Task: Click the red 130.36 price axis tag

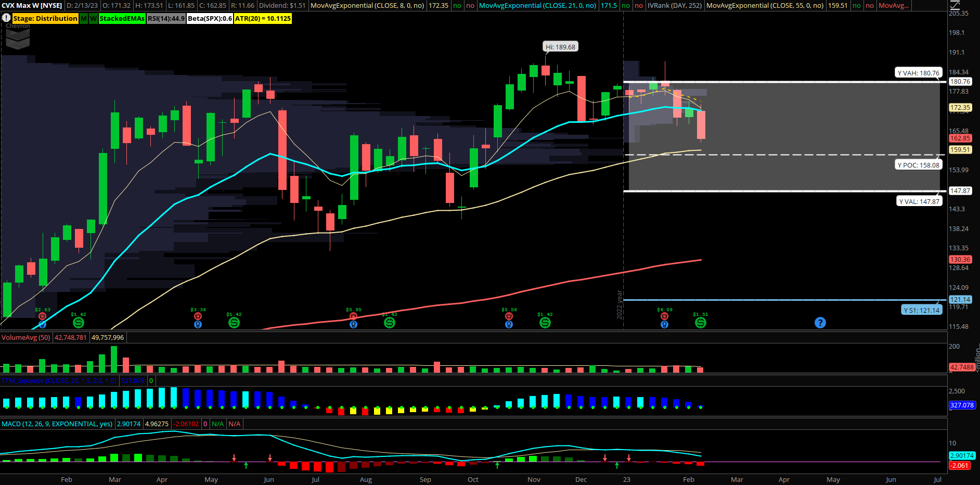Action: point(960,259)
